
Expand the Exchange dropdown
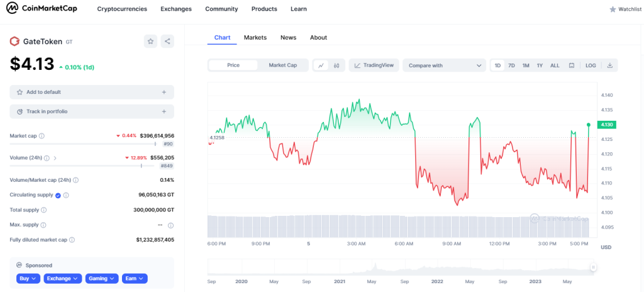pos(63,278)
